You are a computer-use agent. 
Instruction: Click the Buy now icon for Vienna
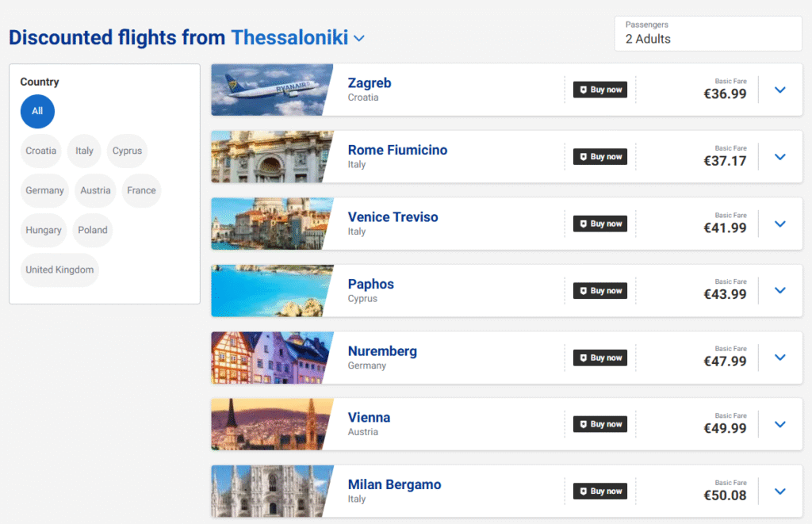tap(583, 424)
